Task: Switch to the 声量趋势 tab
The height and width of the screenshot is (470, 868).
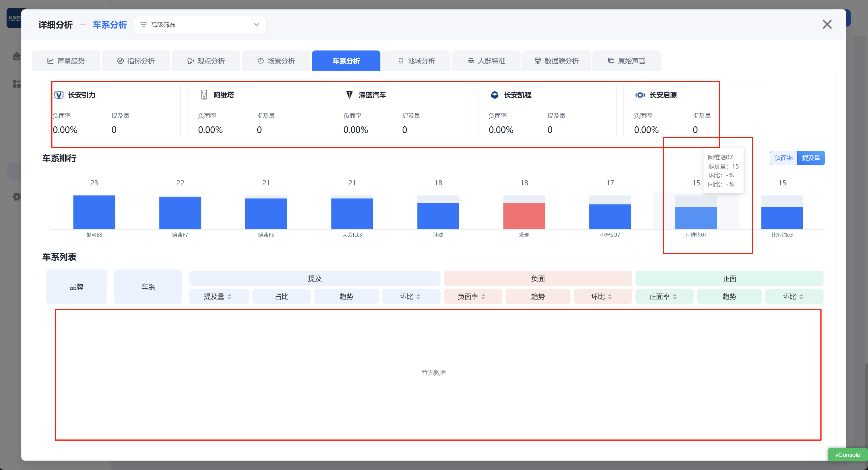Action: pyautogui.click(x=66, y=61)
